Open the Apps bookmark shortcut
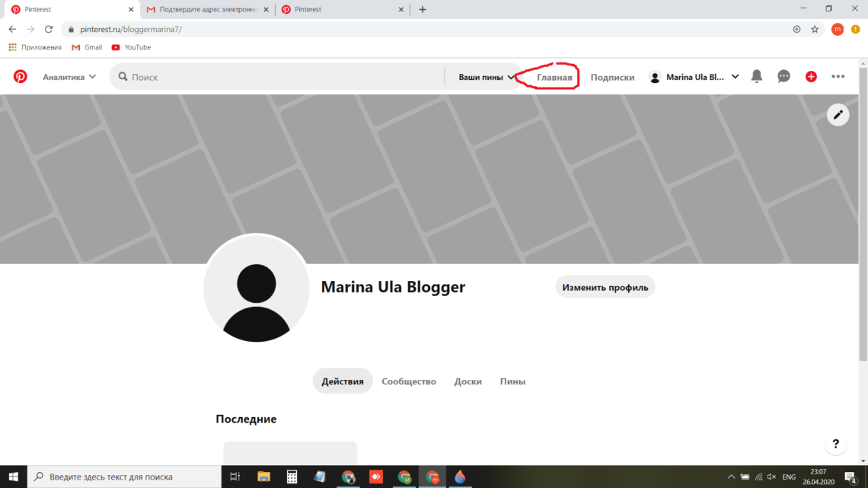Screen dimensions: 868x488 [x=35, y=48]
